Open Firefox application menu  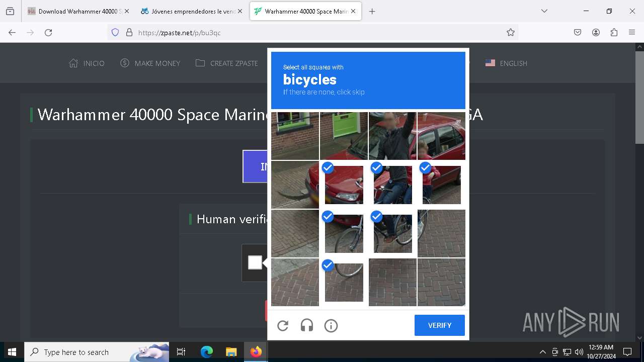(632, 32)
